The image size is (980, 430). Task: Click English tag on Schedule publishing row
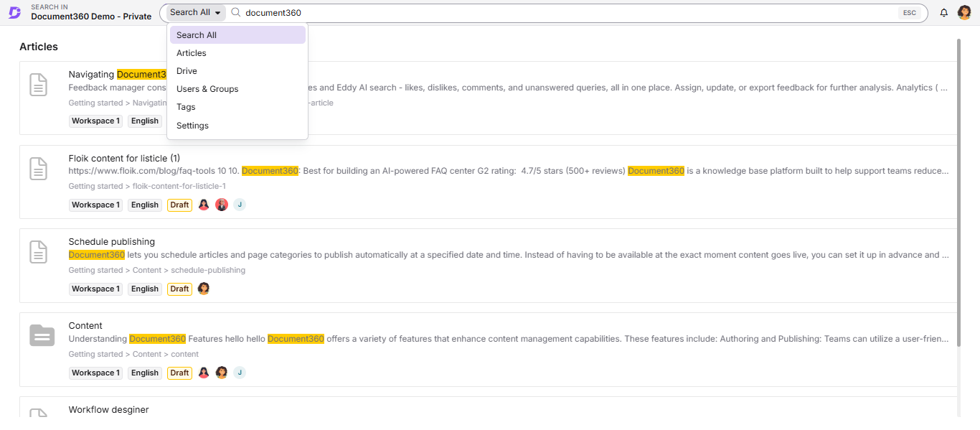pyautogui.click(x=145, y=289)
